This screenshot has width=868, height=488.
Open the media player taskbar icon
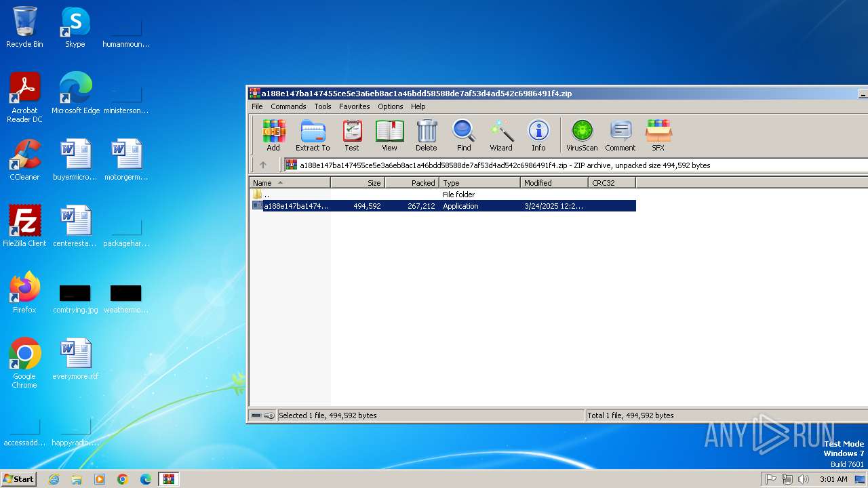[100, 479]
